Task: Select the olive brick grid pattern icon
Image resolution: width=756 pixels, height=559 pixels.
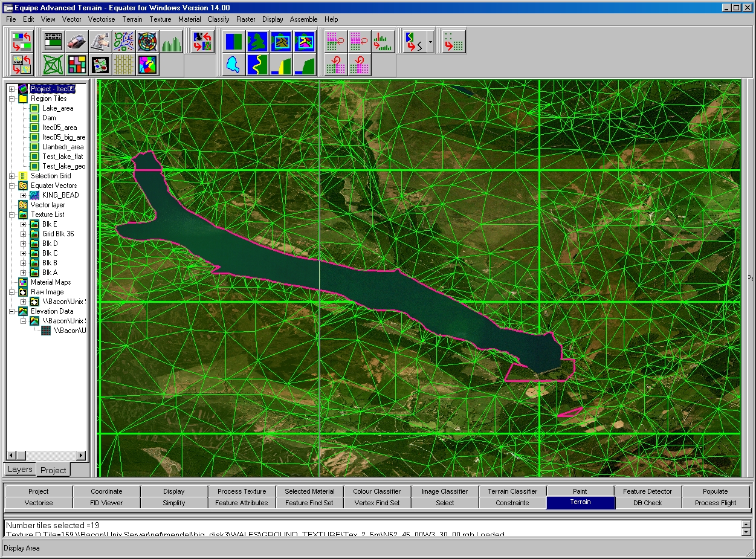Action: pyautogui.click(x=124, y=64)
